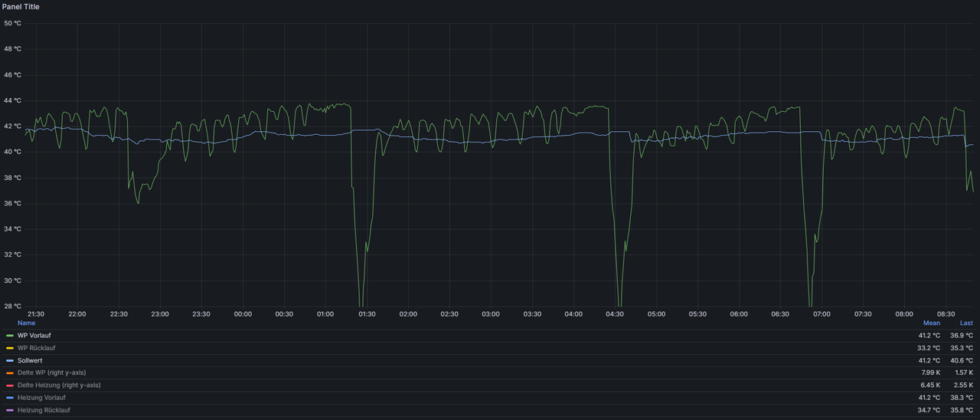Click the 21:30 time axis label
The image size is (980, 420).
(x=36, y=314)
